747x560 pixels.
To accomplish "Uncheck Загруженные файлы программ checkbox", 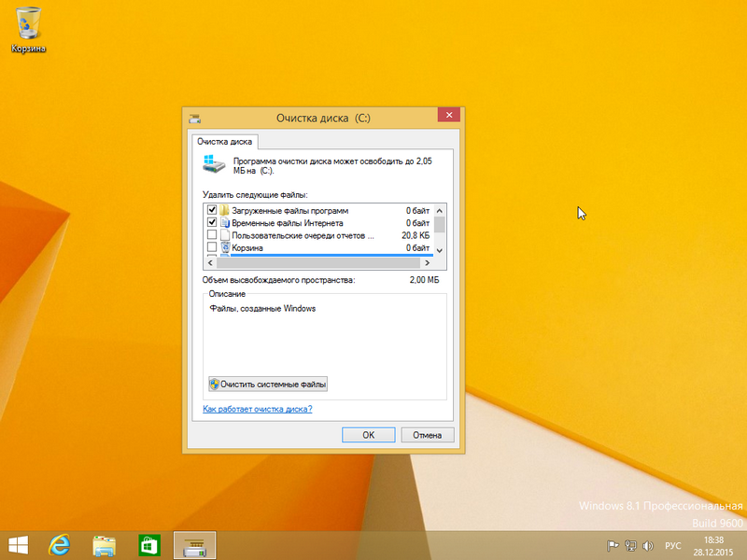I will tap(212, 211).
